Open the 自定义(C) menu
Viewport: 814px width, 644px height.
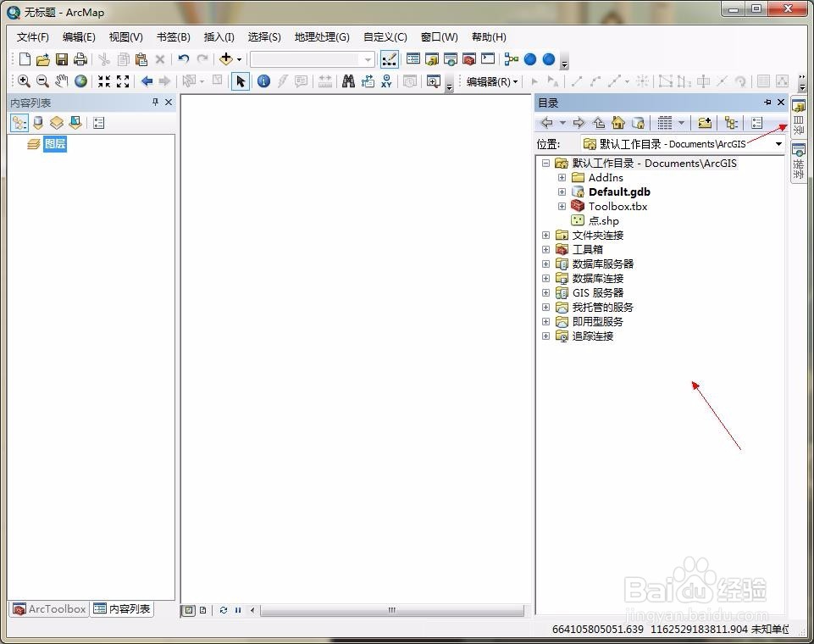[x=385, y=37]
